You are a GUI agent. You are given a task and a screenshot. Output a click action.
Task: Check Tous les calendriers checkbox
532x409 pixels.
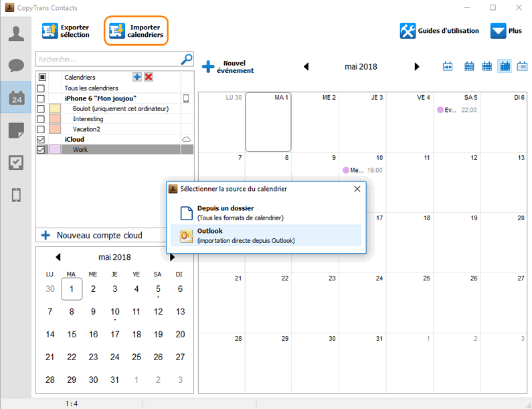click(x=41, y=88)
